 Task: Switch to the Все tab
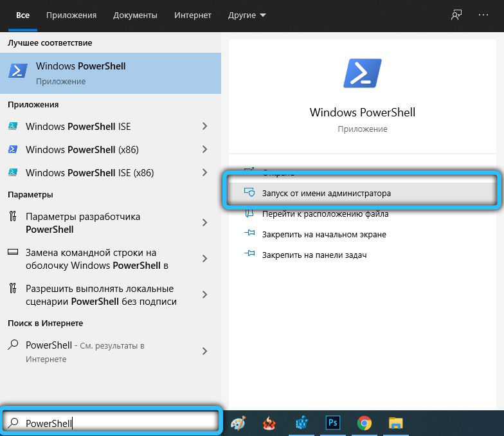[23, 15]
